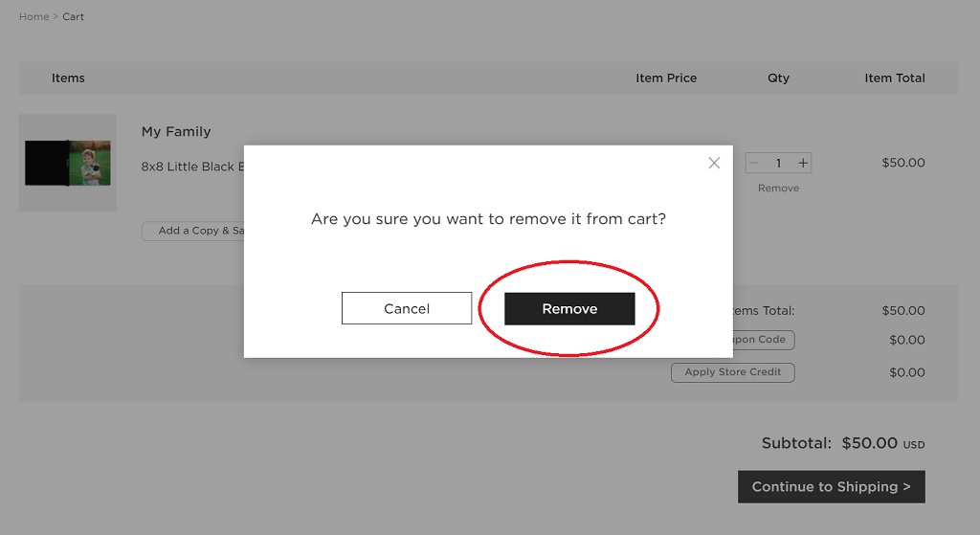Screen dimensions: 980x535
Task: Confirm removal with the black Remove button
Action: 569,309
